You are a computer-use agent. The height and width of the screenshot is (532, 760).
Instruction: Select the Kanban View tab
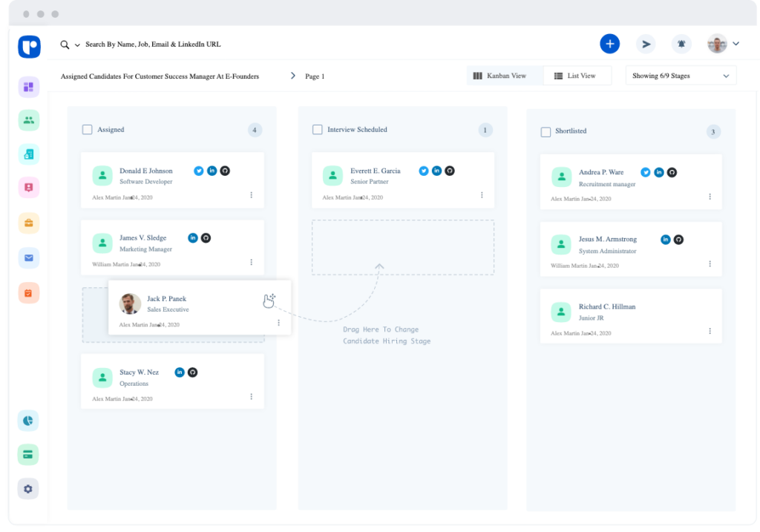pos(505,76)
